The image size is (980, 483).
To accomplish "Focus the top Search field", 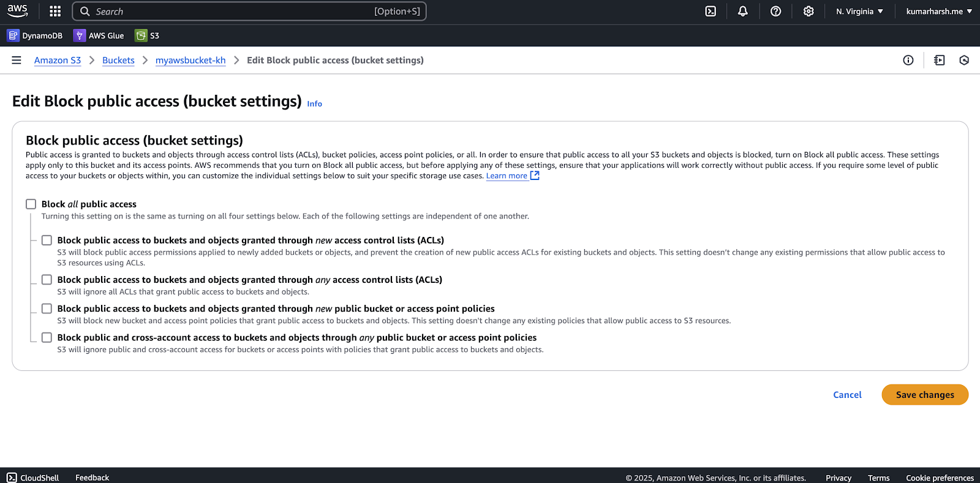I will pyautogui.click(x=249, y=11).
